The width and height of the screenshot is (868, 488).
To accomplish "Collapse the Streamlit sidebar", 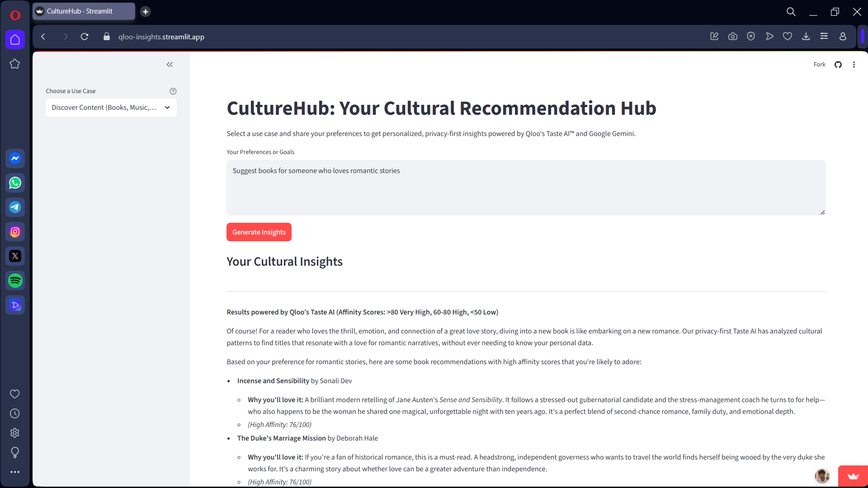I will click(x=170, y=65).
